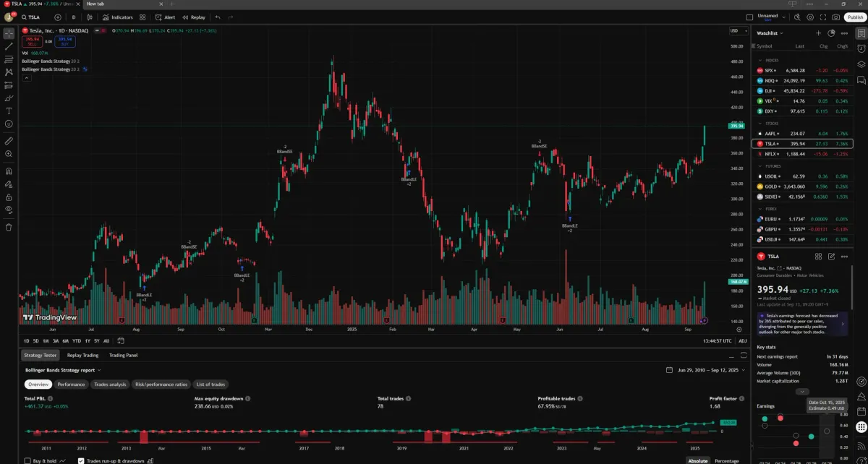Image resolution: width=868 pixels, height=464 pixels.
Task: Open the Alerts alarm clock sidebar icon
Action: (x=861, y=48)
